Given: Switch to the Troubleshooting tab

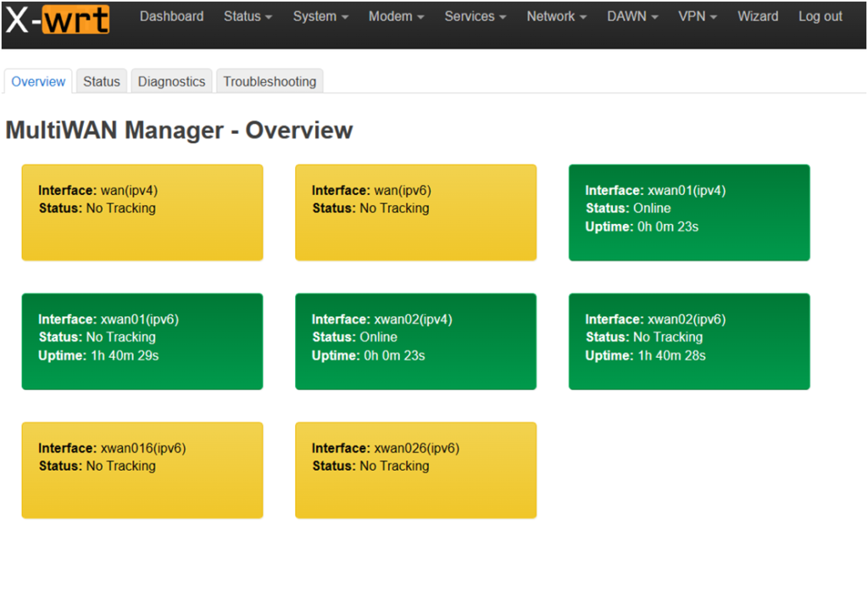Looking at the screenshot, I should [270, 81].
